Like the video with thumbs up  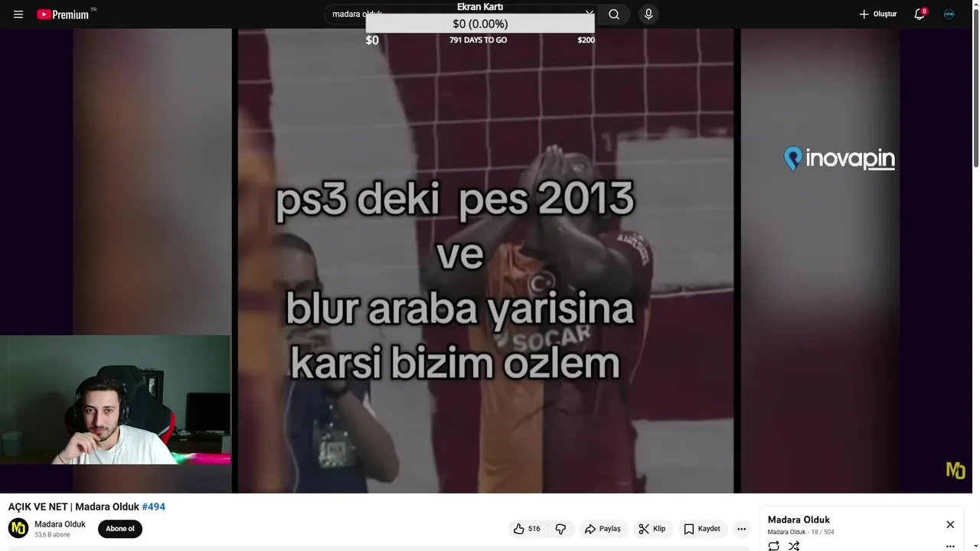point(526,529)
